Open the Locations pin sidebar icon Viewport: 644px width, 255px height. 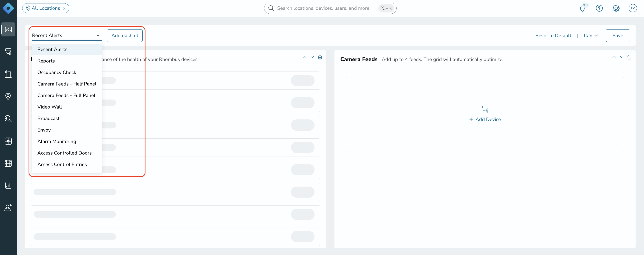[x=8, y=96]
